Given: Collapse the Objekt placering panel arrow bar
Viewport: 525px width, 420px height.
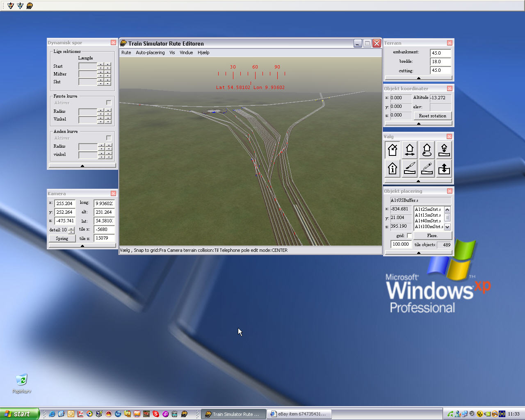Looking at the screenshot, I should 418,253.
